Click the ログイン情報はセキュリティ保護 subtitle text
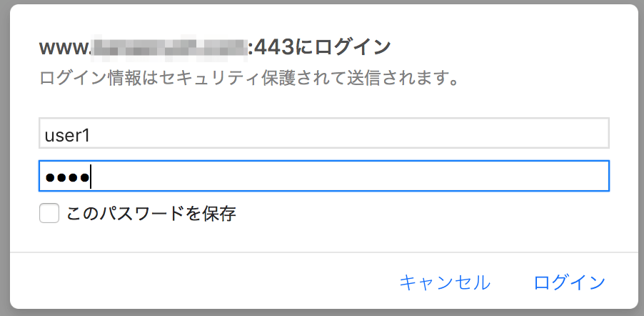 (248, 76)
